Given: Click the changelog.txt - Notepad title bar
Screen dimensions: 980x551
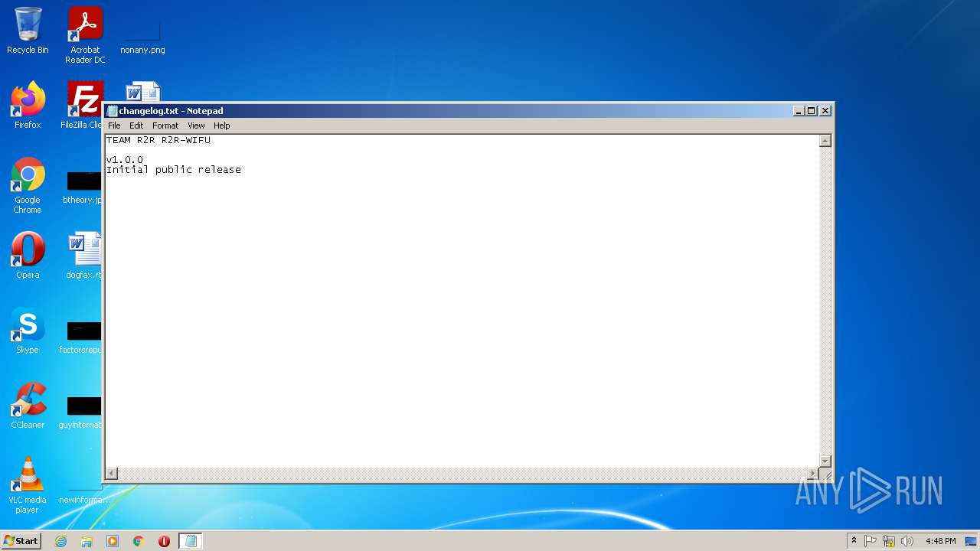Looking at the screenshot, I should 469,111.
